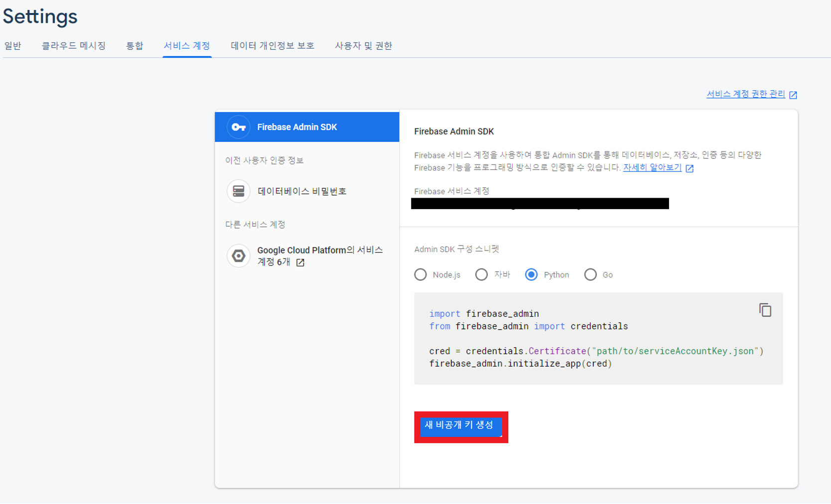
Task: Click the code line import firebase_admin
Action: (484, 314)
